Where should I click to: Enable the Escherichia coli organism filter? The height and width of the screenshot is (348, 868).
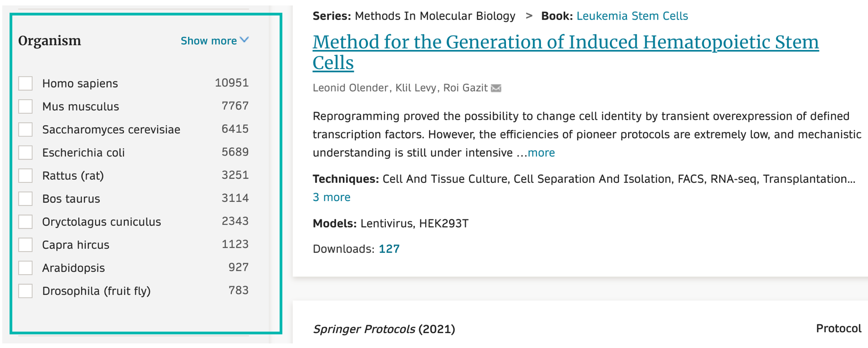pos(26,153)
